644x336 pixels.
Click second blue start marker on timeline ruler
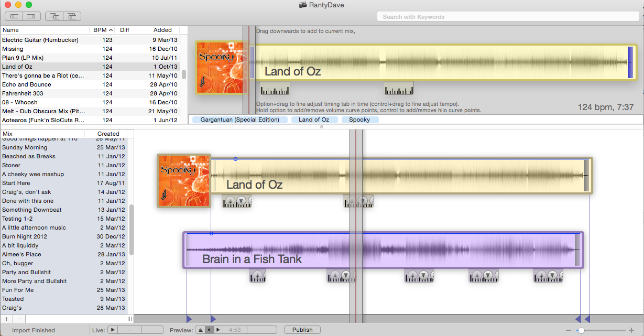tap(213, 319)
